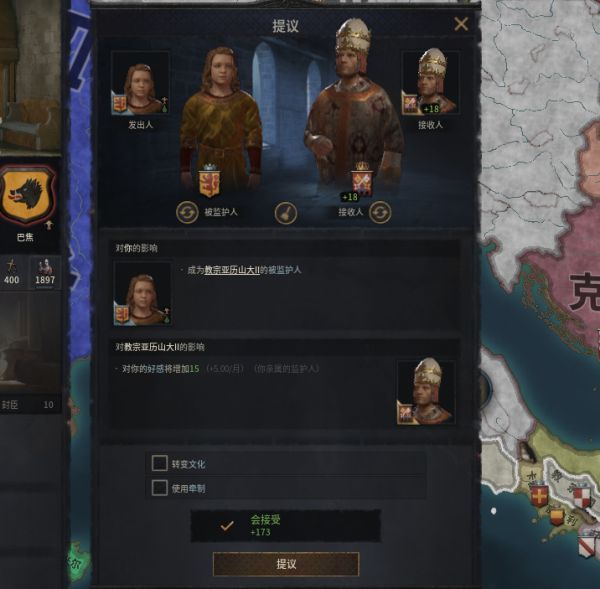Click the broom clear selection icon
Screen dimensions: 600x589
pyautogui.click(x=285, y=213)
